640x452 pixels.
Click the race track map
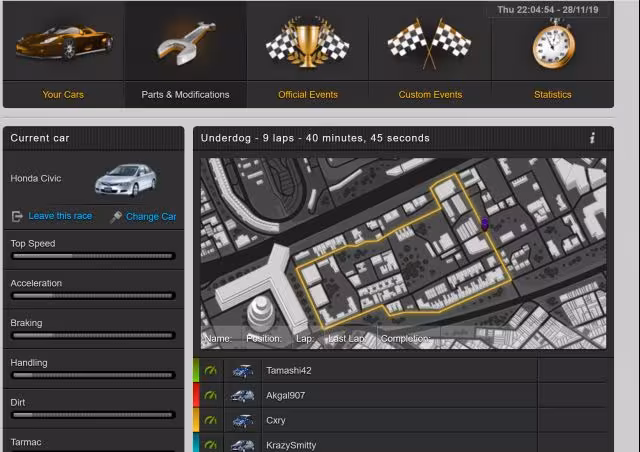[403, 253]
